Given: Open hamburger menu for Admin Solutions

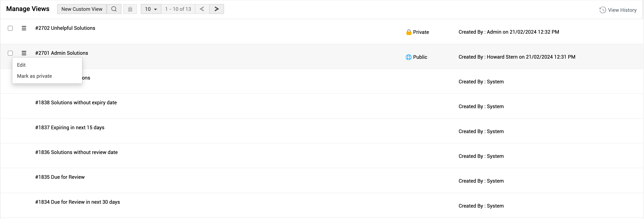Looking at the screenshot, I should point(24,53).
